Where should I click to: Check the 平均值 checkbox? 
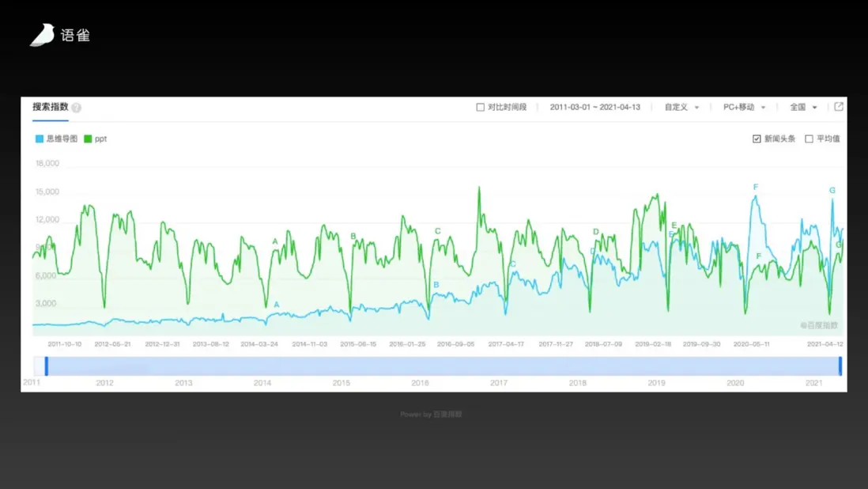click(x=809, y=139)
